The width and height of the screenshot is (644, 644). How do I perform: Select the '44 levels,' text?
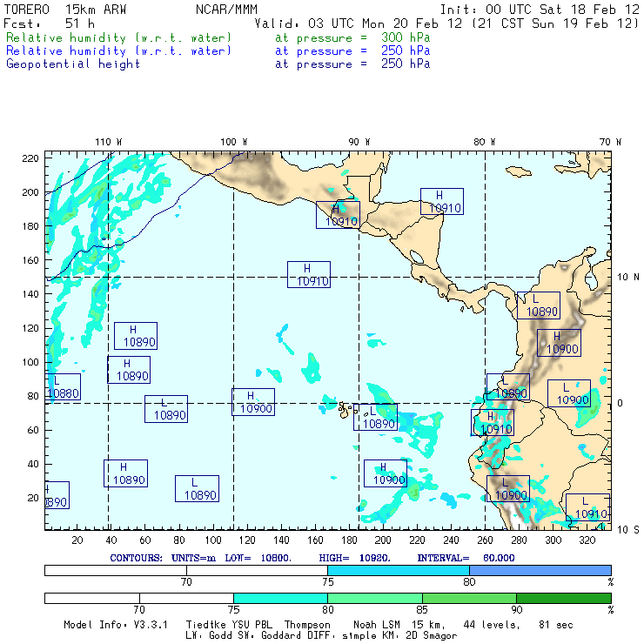click(x=492, y=625)
